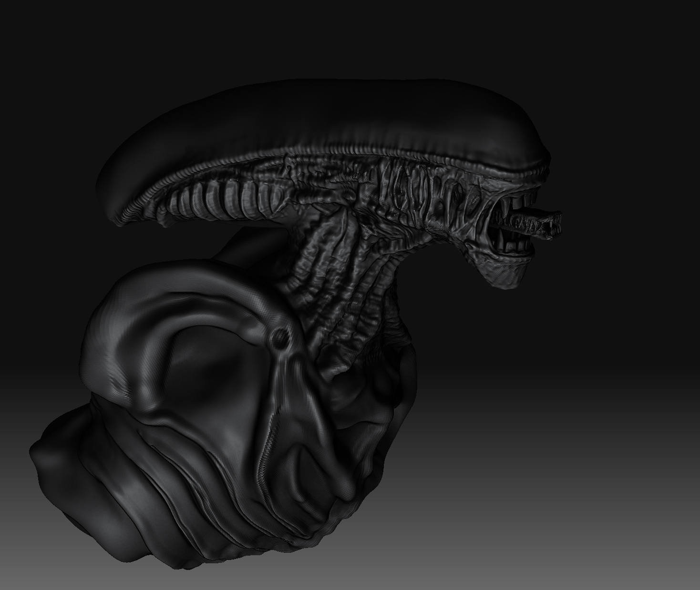
Task: Click the alien sculpt model in the viewport
Action: click(x=296, y=324)
